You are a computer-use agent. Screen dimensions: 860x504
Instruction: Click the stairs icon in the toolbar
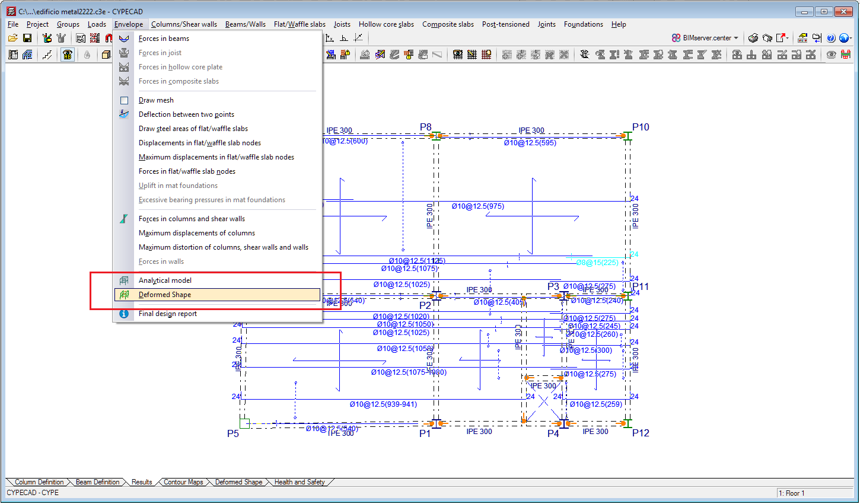(x=47, y=55)
